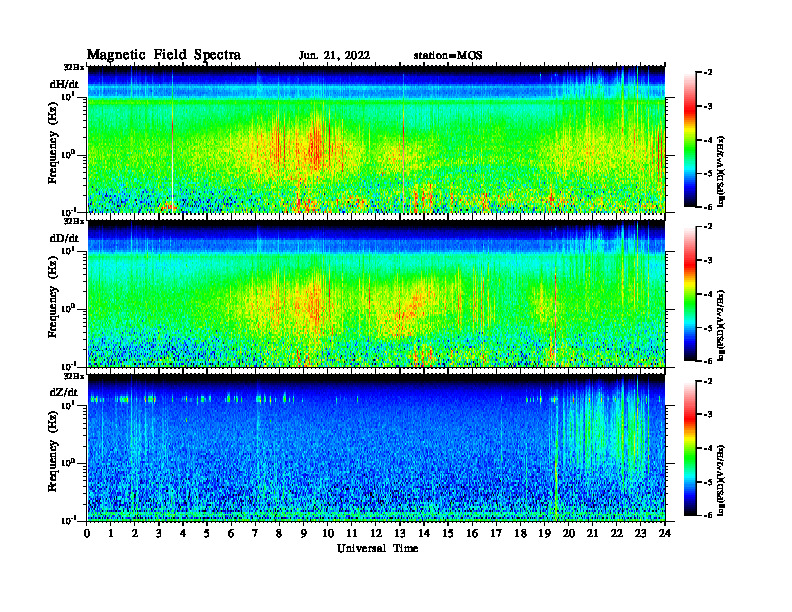Click the hour 11 tick label
This screenshot has height=612, width=792.
tap(352, 533)
